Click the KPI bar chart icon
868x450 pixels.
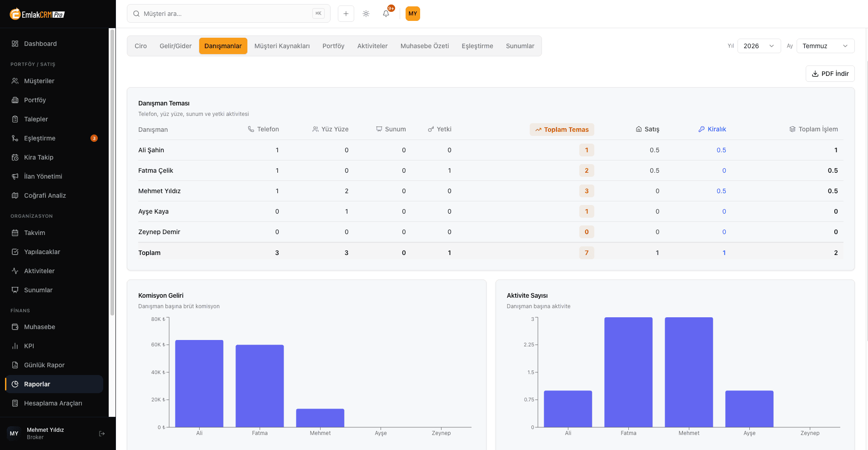click(x=15, y=346)
